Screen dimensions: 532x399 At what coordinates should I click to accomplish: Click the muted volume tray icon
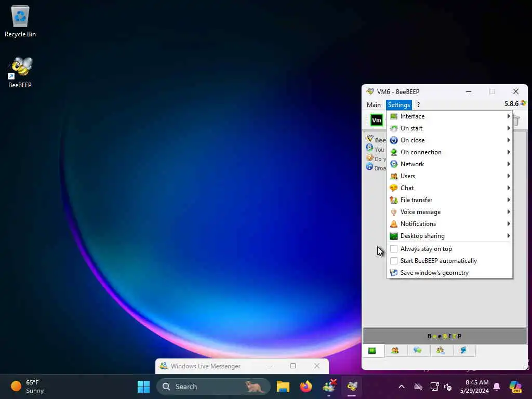pyautogui.click(x=448, y=387)
